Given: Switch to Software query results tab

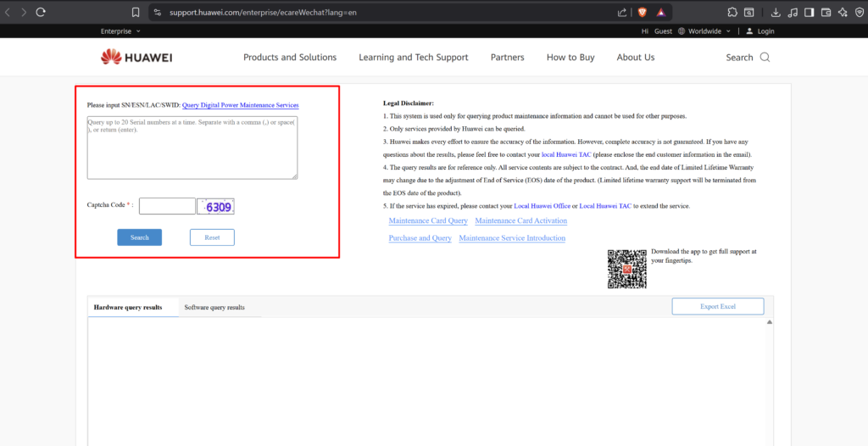Looking at the screenshot, I should pos(214,307).
